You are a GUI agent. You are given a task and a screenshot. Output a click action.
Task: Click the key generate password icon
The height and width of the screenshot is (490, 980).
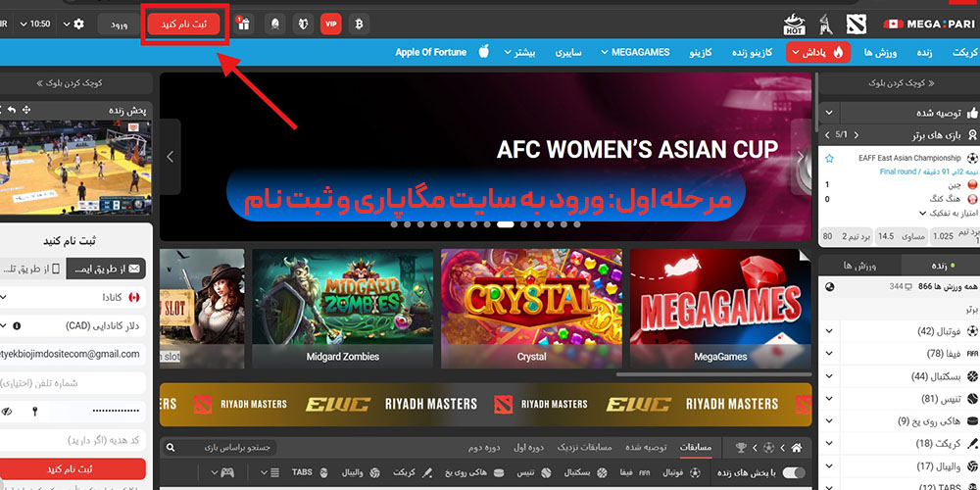pos(35,412)
